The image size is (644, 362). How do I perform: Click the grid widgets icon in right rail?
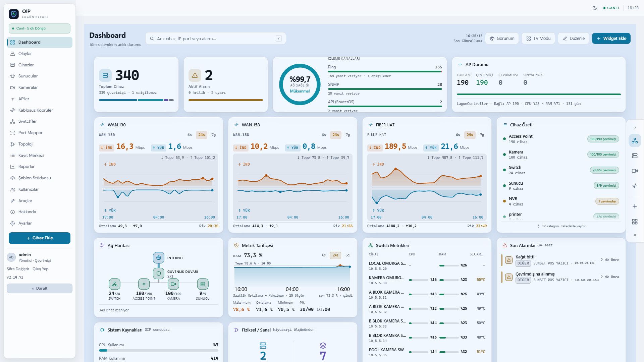(x=635, y=222)
